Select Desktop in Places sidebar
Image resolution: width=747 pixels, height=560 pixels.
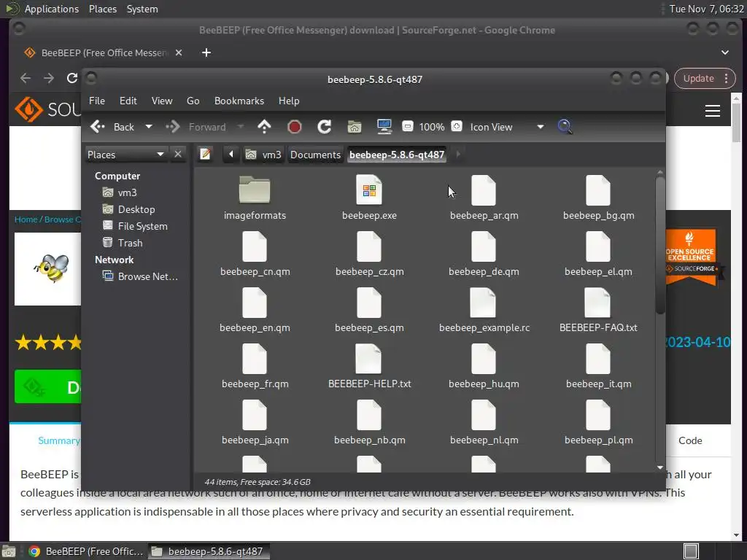point(129,209)
